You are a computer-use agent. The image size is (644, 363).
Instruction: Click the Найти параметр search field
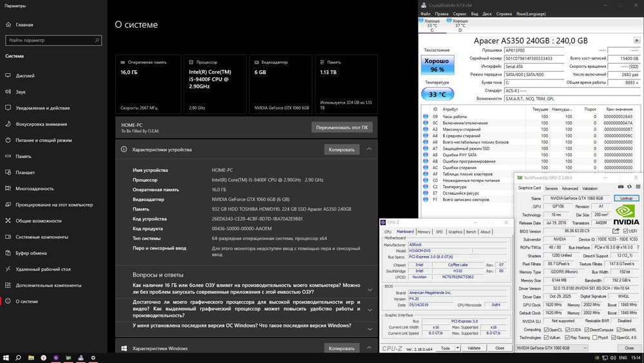pyautogui.click(x=53, y=40)
